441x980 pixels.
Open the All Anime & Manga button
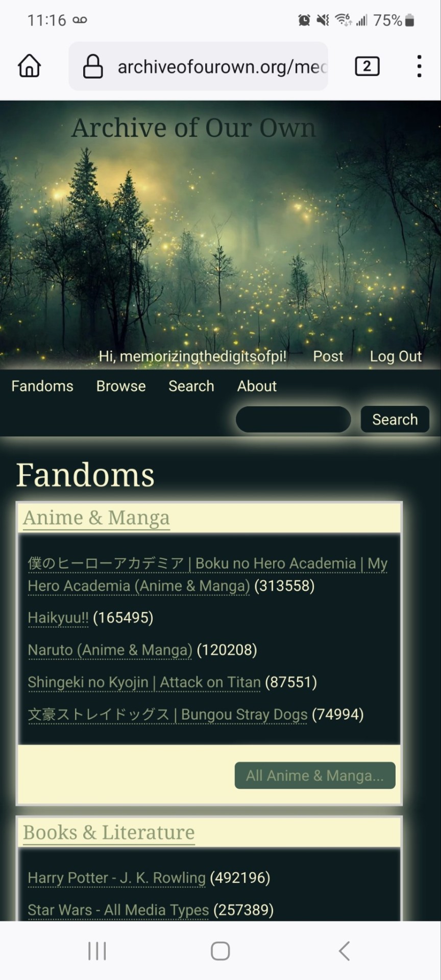click(x=315, y=775)
